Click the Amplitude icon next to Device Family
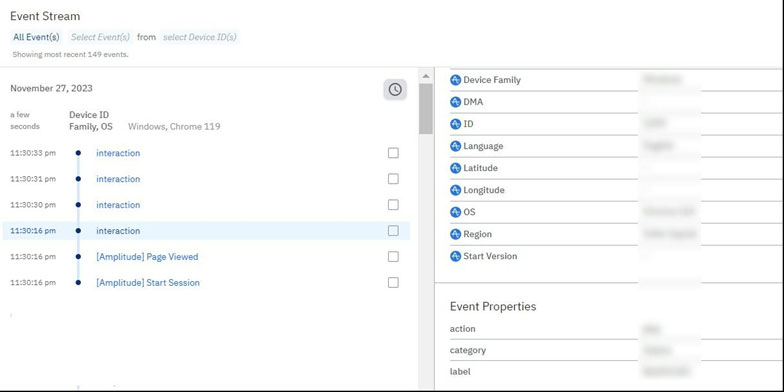 click(x=455, y=80)
